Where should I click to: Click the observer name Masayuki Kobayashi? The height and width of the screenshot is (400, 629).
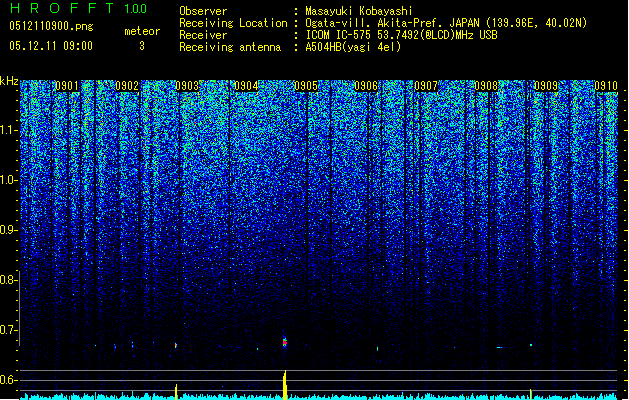359,11
